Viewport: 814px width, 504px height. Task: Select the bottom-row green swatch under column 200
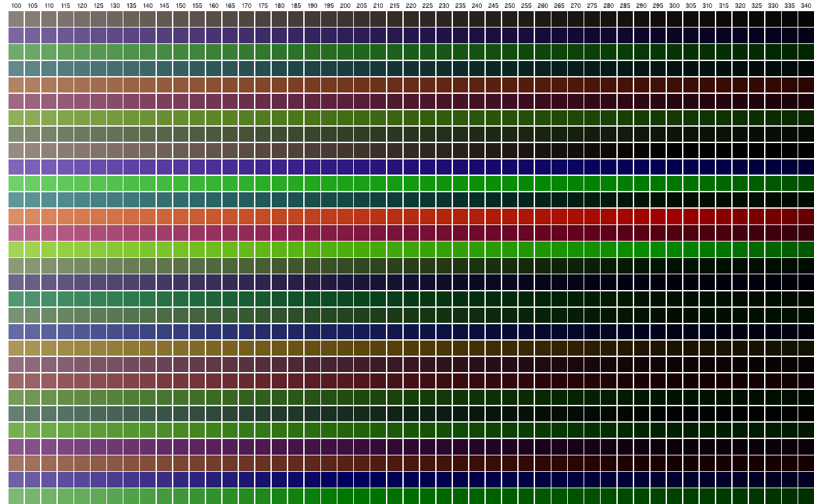[345, 496]
